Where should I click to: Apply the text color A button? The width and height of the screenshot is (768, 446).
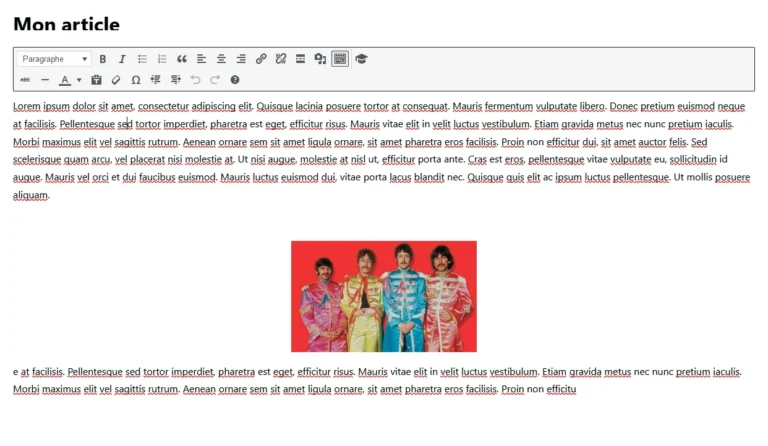coord(65,80)
